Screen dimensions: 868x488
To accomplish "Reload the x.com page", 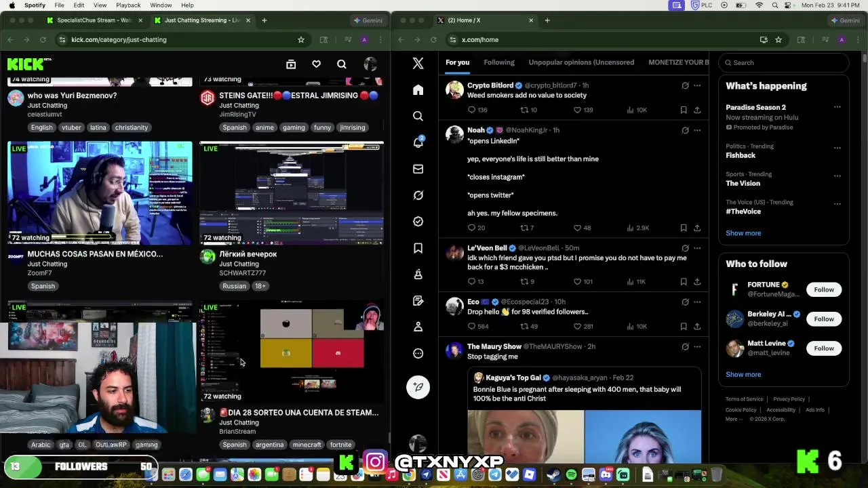I will click(433, 39).
